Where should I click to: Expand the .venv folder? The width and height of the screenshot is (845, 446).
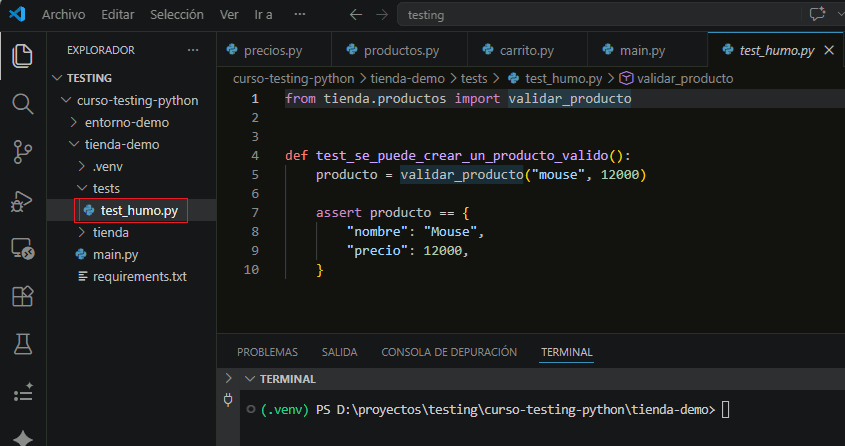[x=82, y=166]
